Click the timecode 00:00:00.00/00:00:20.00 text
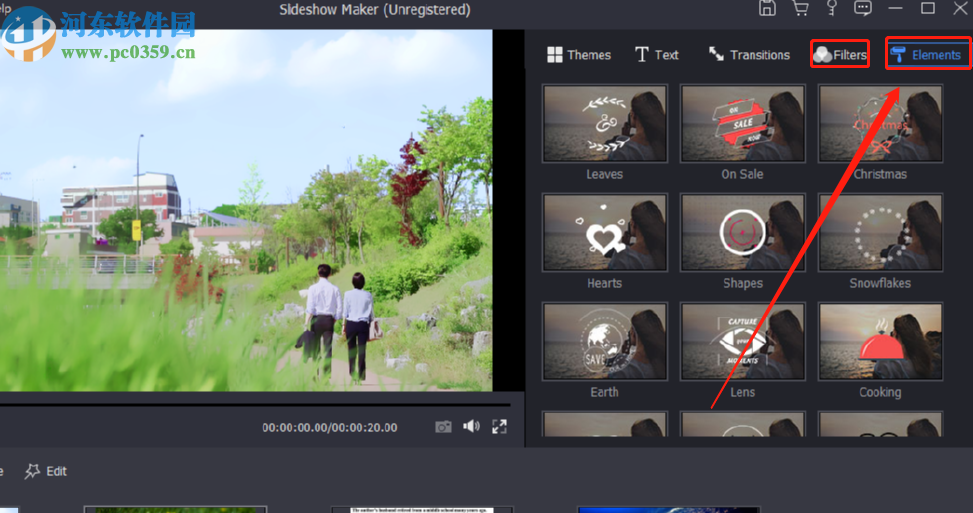This screenshot has width=973, height=513. point(330,427)
